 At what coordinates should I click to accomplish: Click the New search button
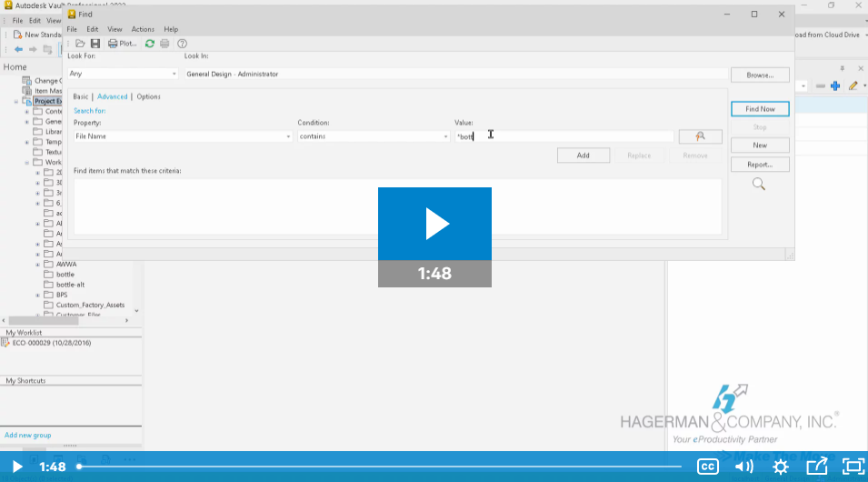point(760,146)
